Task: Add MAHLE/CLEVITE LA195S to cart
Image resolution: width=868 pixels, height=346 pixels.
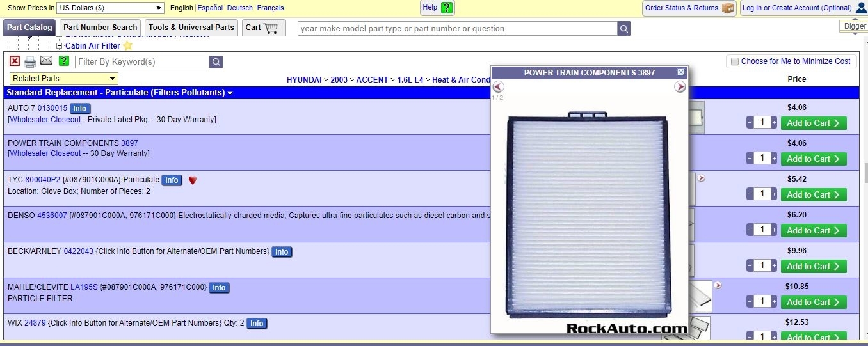Action: 813,302
